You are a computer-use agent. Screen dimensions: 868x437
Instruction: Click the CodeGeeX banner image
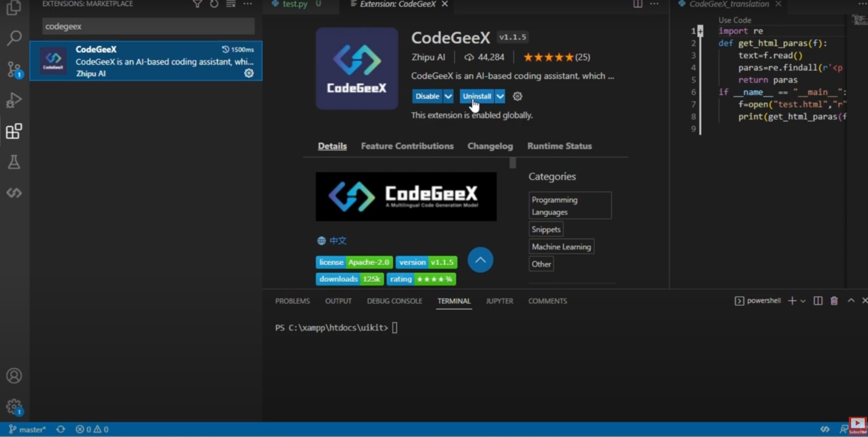pos(406,197)
